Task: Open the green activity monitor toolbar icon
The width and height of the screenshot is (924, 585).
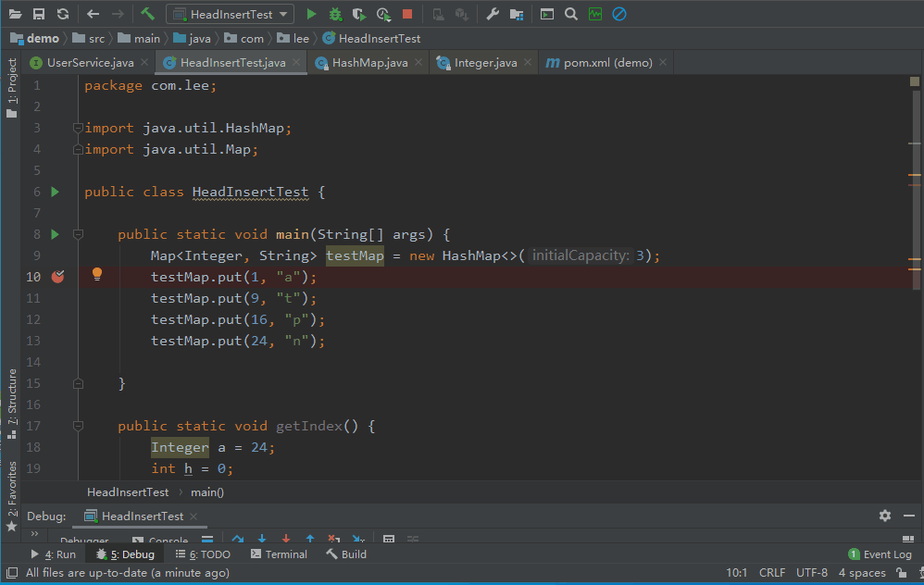Action: [x=595, y=14]
